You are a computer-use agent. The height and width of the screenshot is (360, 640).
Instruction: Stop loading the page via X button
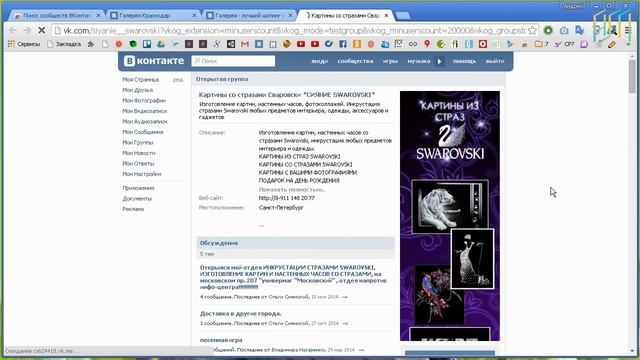click(x=41, y=31)
